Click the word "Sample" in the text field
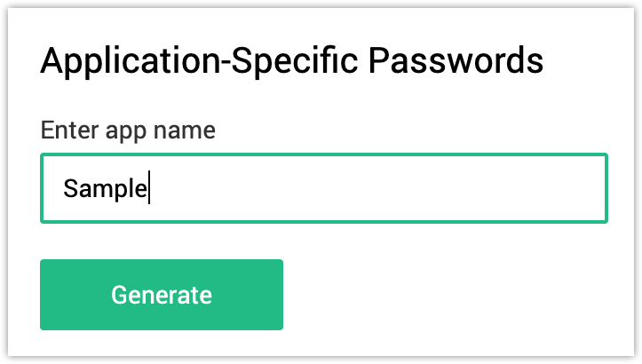Screen dimensions: 642x364 (x=105, y=189)
